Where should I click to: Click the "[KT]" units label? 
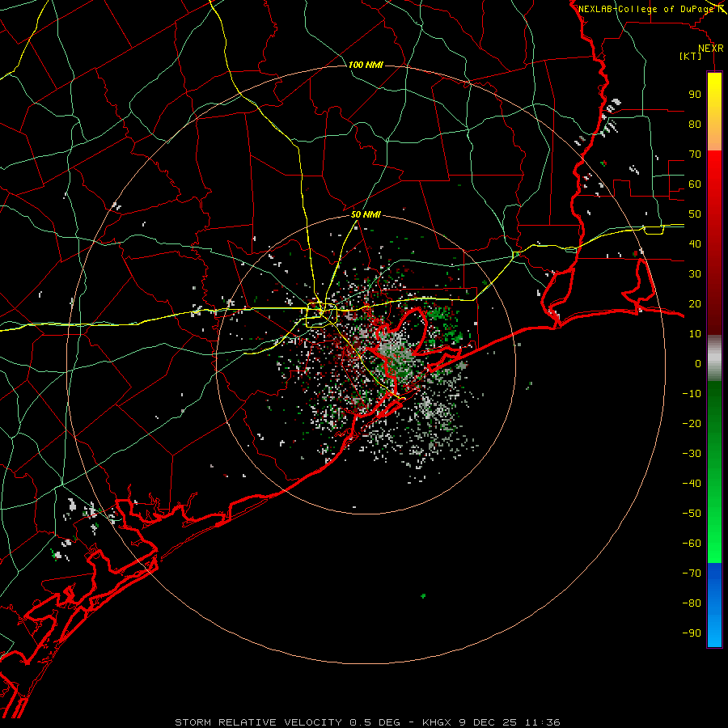coord(690,56)
